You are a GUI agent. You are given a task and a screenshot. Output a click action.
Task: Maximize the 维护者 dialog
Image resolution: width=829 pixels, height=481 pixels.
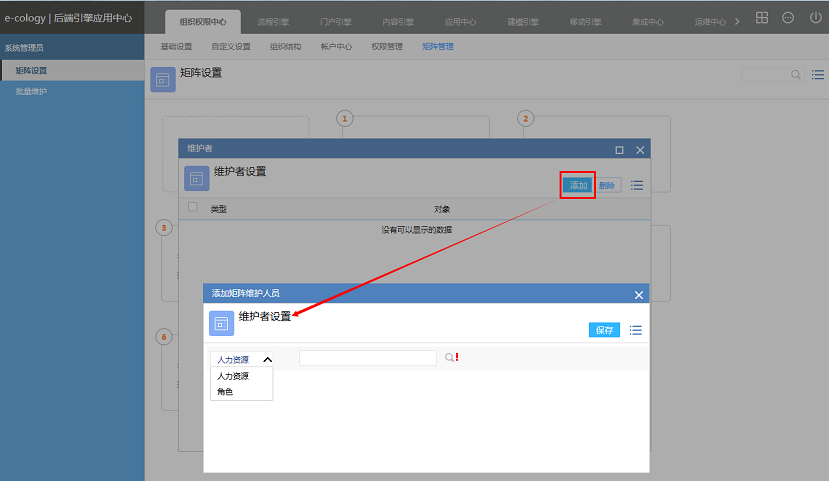click(619, 150)
